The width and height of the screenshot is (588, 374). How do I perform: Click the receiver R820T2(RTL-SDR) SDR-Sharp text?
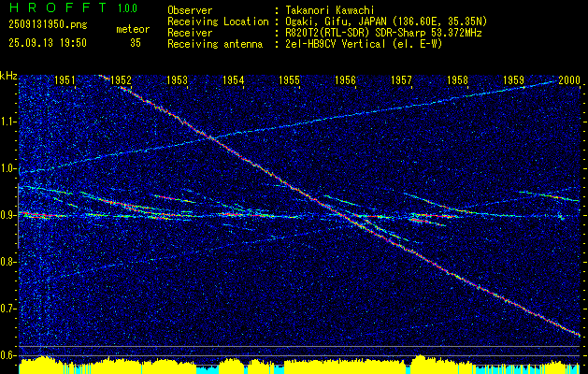pyautogui.click(x=383, y=33)
